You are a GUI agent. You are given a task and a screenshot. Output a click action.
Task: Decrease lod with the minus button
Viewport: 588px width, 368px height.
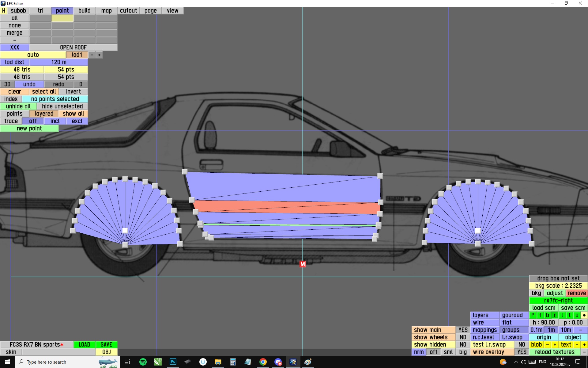(x=92, y=55)
